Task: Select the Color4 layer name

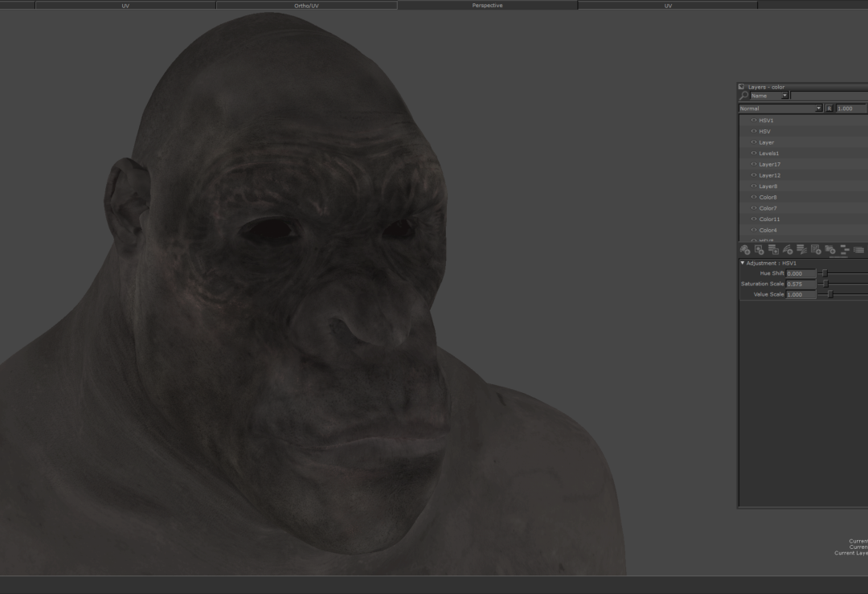Action: (x=768, y=231)
